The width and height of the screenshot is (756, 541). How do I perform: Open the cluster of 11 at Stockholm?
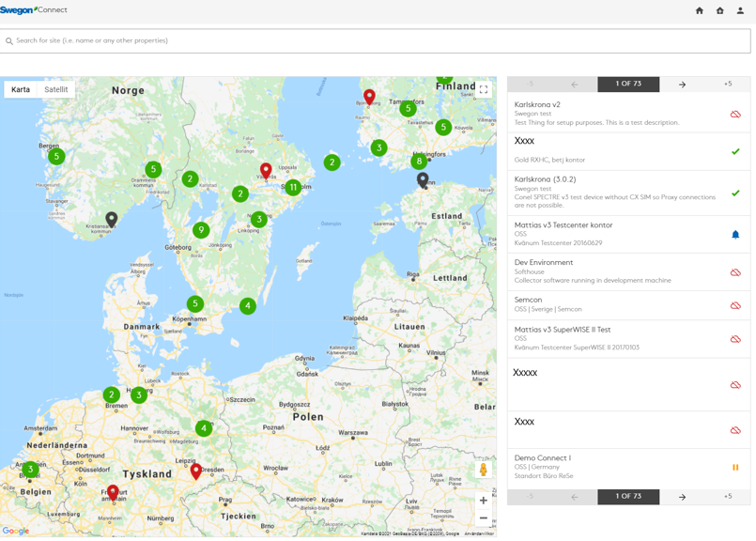tap(293, 187)
